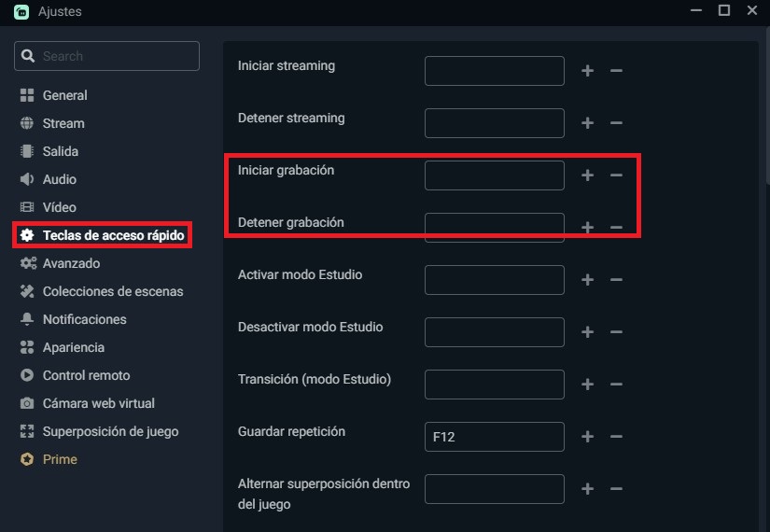
Task: Click the Control remoto play icon
Action: (x=27, y=375)
